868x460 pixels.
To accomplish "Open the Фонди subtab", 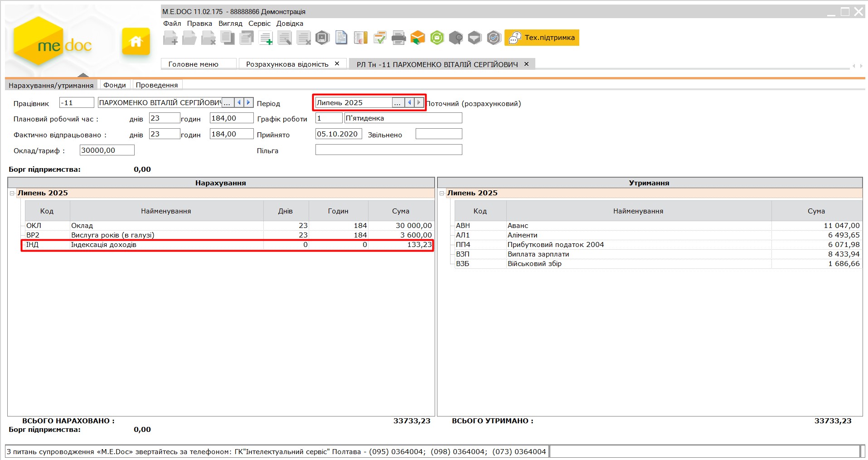I will (115, 85).
